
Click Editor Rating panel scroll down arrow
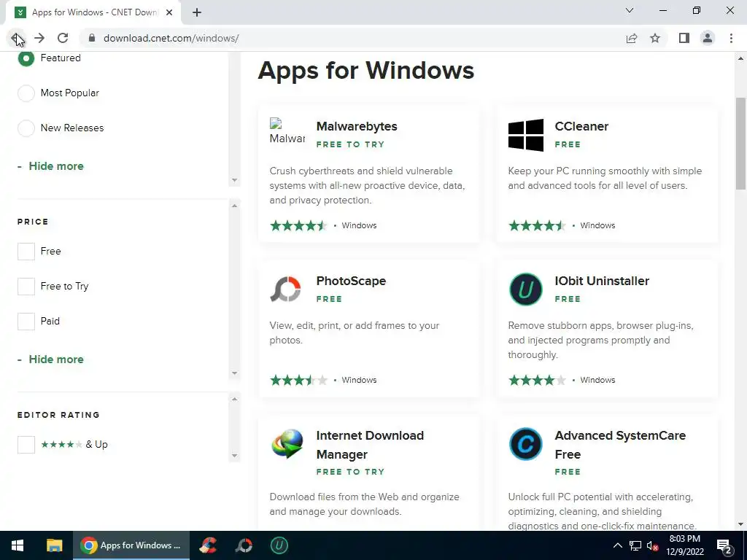(234, 456)
